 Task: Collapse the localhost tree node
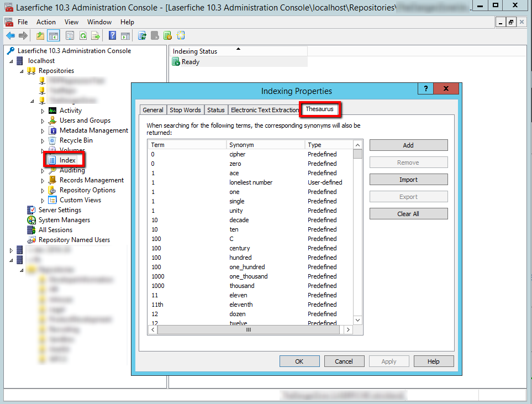(x=11, y=61)
